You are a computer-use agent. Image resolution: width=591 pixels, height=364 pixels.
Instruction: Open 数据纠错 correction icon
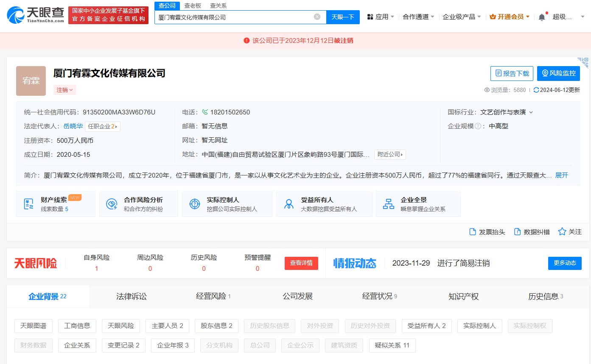(x=517, y=231)
